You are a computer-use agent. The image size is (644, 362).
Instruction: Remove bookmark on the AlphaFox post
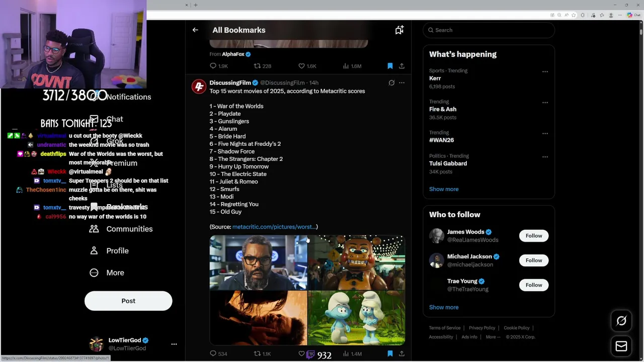pos(390,66)
